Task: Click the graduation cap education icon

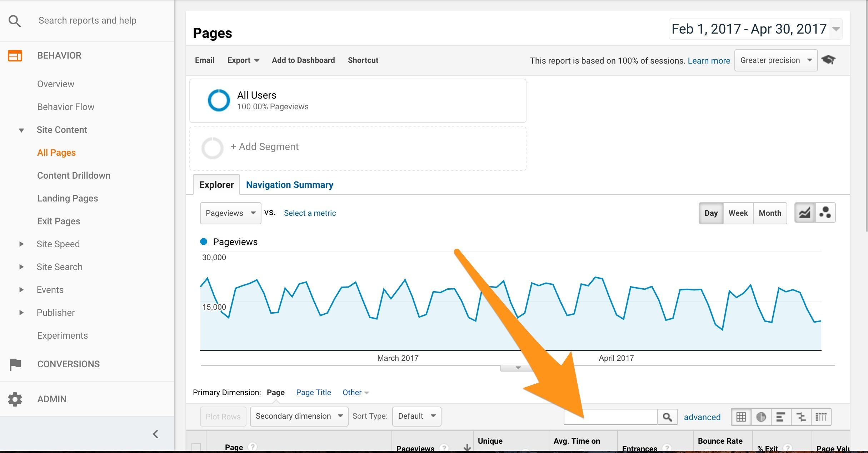Action: [828, 60]
